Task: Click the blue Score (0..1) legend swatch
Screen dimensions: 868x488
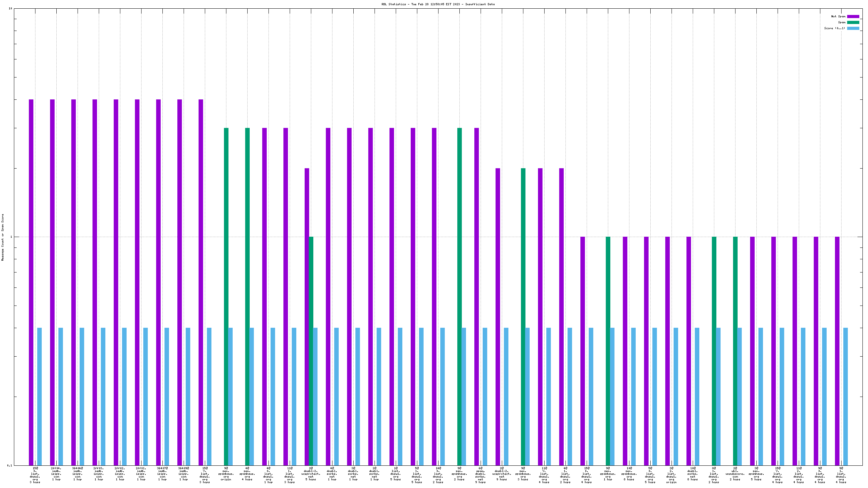Action: [x=853, y=28]
